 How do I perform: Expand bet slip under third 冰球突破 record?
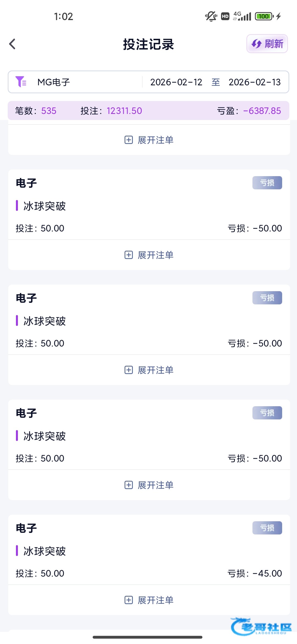pyautogui.click(x=149, y=485)
